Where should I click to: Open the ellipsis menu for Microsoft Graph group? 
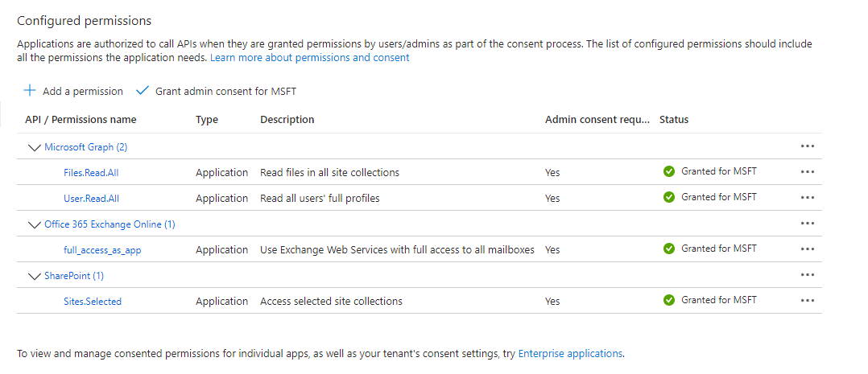point(807,146)
